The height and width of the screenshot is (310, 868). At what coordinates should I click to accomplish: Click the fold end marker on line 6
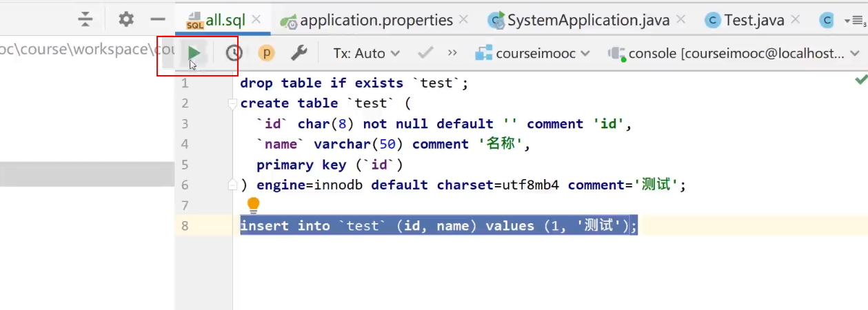(232, 185)
